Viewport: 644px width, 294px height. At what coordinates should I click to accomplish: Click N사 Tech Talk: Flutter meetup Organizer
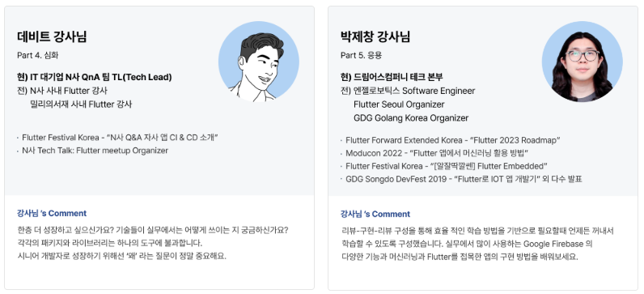coord(95,151)
